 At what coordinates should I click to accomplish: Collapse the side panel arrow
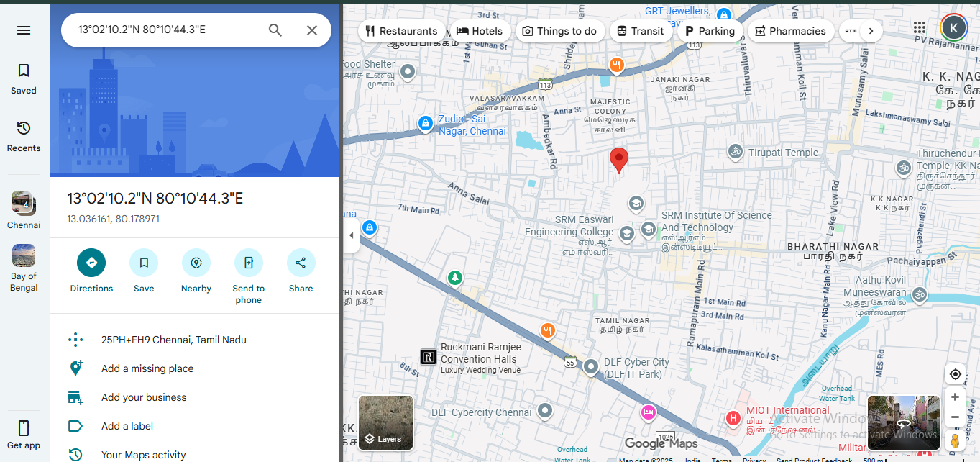coord(352,235)
